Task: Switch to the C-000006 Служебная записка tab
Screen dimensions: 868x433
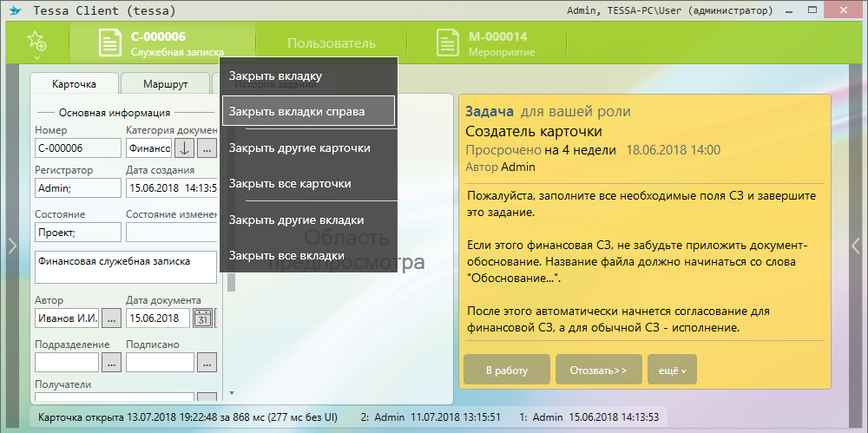Action: coord(162,43)
